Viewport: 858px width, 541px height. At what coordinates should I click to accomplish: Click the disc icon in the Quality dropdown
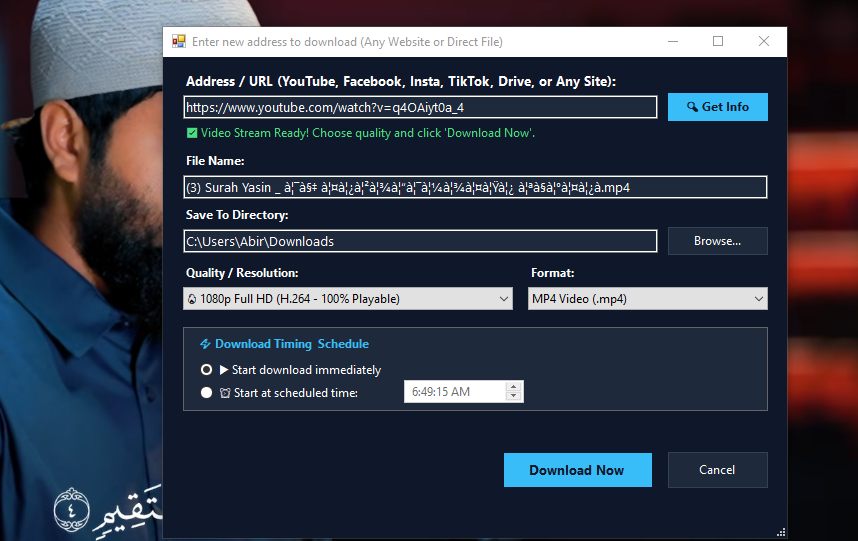point(192,299)
